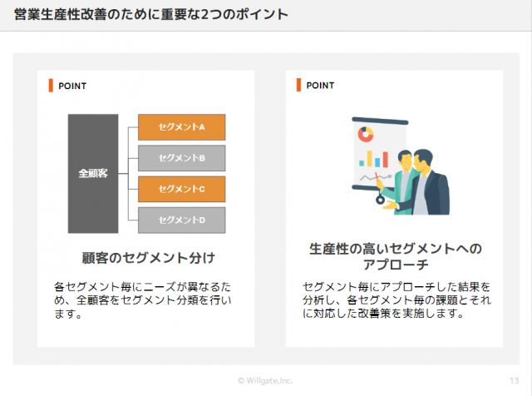
Task: Select the paragraph starting 各セグメント毎にニーズが
Action: (142, 300)
